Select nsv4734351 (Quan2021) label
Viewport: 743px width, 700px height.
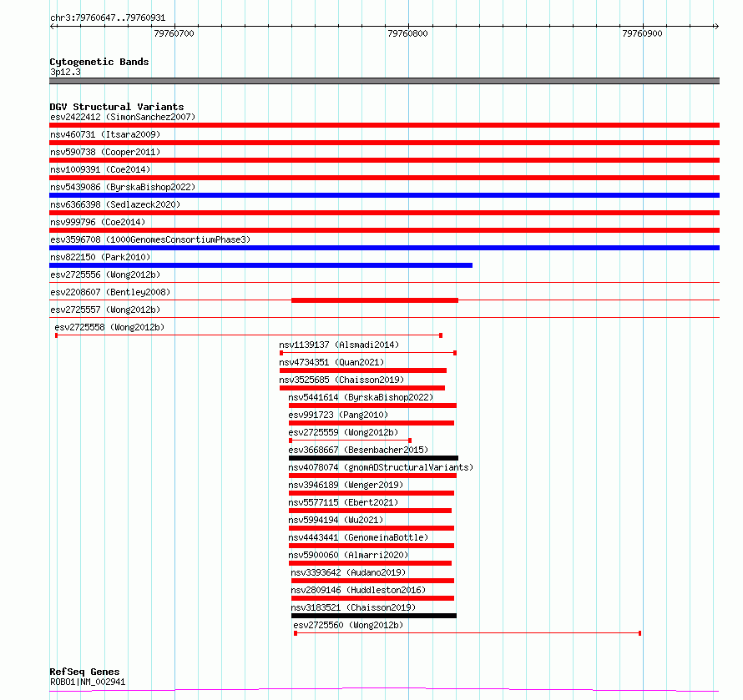pyautogui.click(x=331, y=362)
